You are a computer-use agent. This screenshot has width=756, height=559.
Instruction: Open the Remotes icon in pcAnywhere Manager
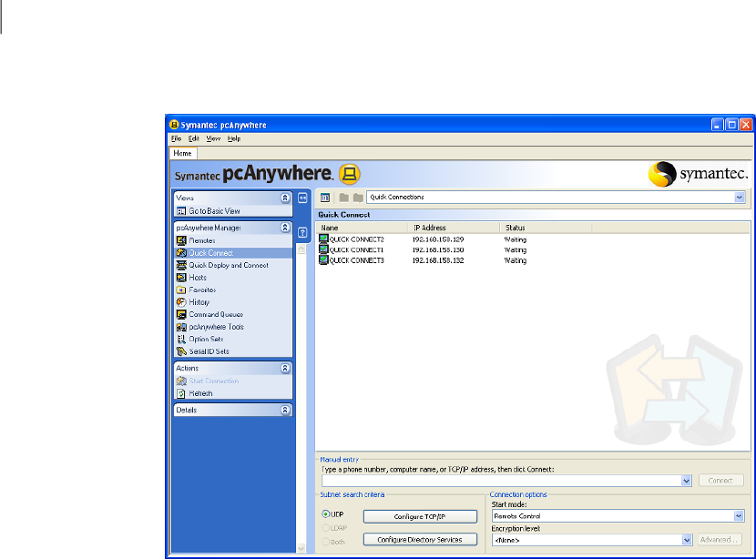181,240
